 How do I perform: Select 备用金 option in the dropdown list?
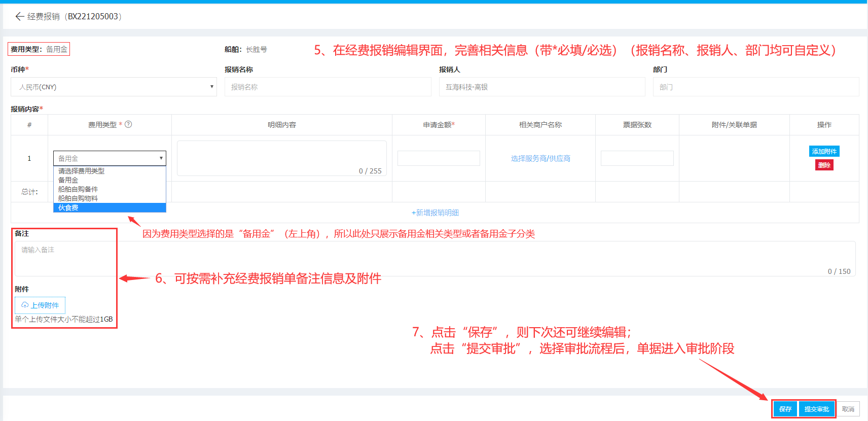pos(110,180)
